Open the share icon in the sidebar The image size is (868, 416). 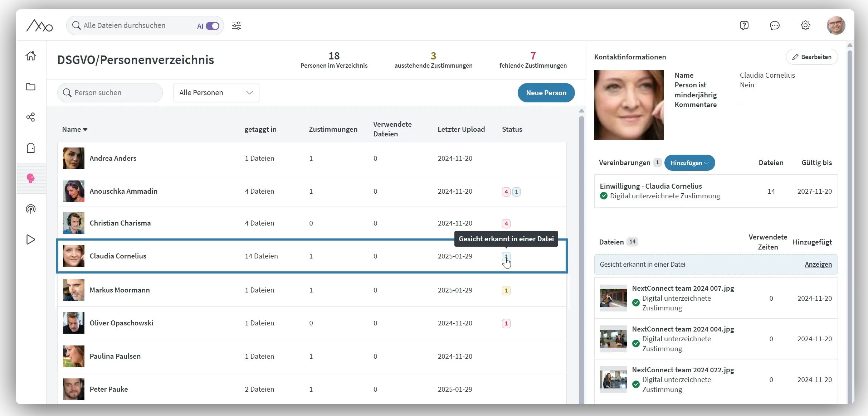pos(31,117)
